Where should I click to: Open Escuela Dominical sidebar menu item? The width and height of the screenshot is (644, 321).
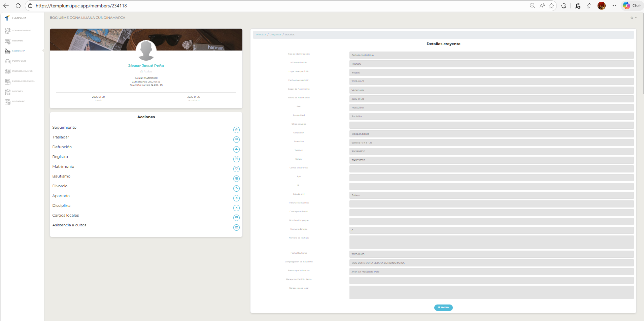click(23, 81)
